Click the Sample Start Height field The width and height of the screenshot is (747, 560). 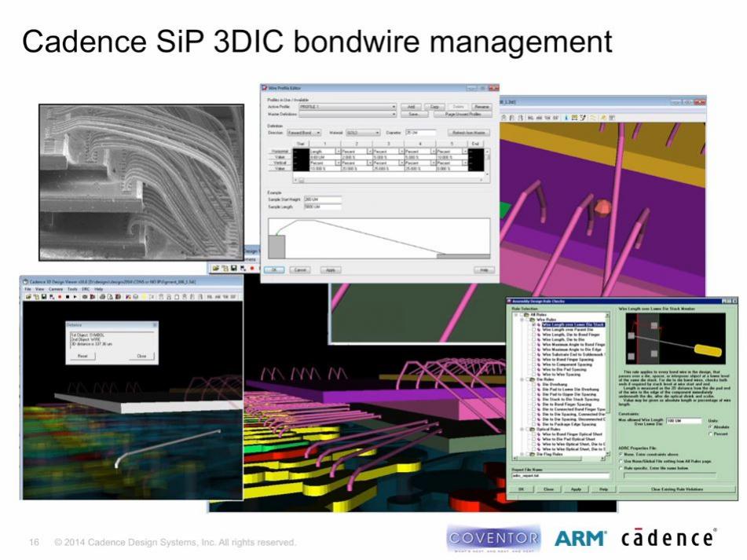pyautogui.click(x=323, y=199)
